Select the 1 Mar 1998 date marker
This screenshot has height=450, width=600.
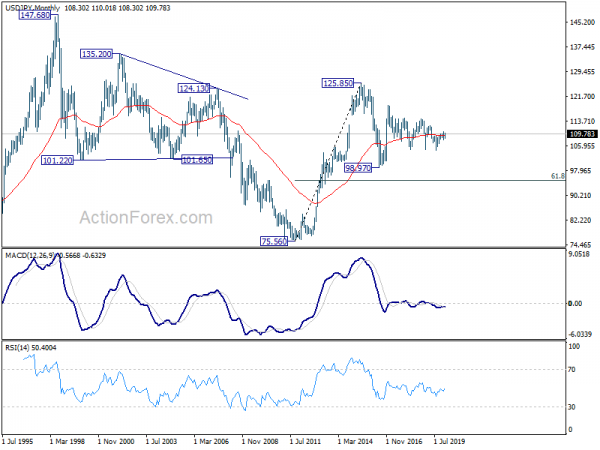click(x=67, y=441)
